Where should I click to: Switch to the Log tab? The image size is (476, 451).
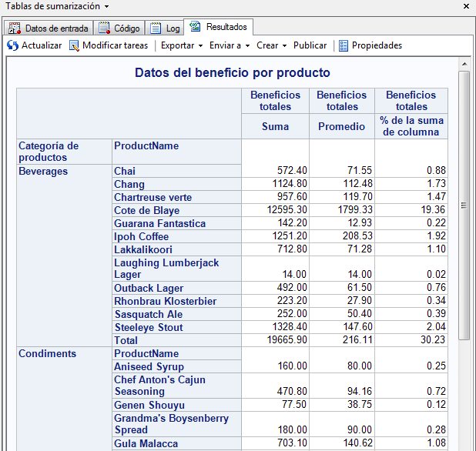(173, 28)
